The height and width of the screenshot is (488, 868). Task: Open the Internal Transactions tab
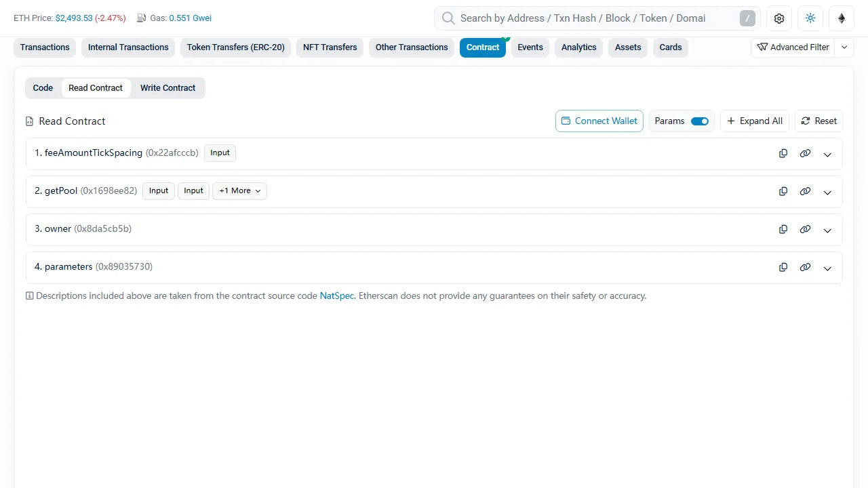click(128, 47)
